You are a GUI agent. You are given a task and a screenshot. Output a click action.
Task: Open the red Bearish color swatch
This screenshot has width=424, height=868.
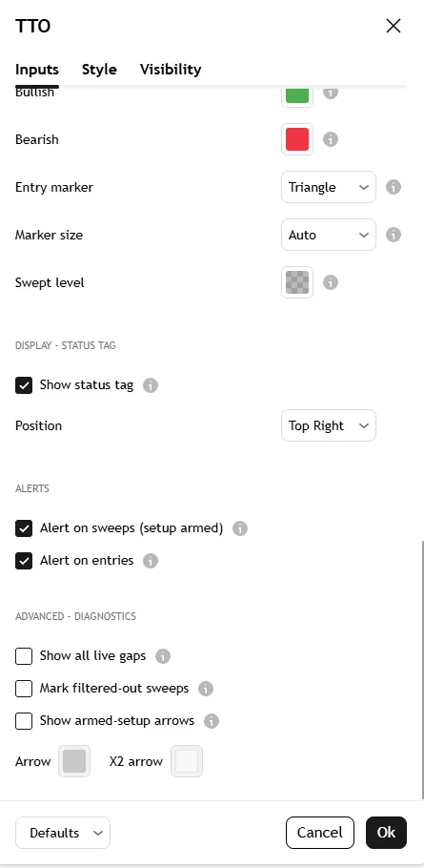pos(297,139)
